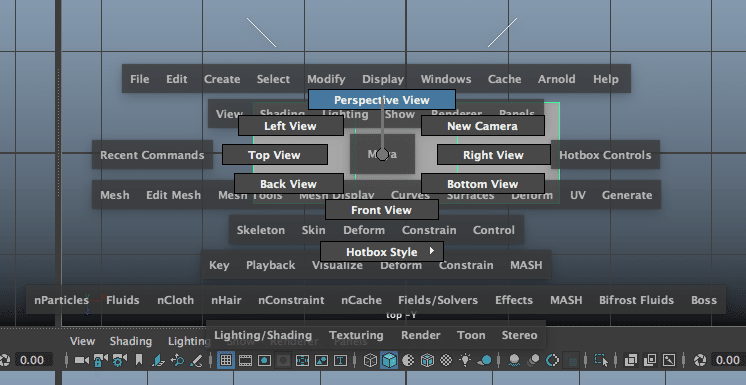Image resolution: width=746 pixels, height=385 pixels.
Task: Toggle the Safe Title overlay
Action: (x=340, y=360)
